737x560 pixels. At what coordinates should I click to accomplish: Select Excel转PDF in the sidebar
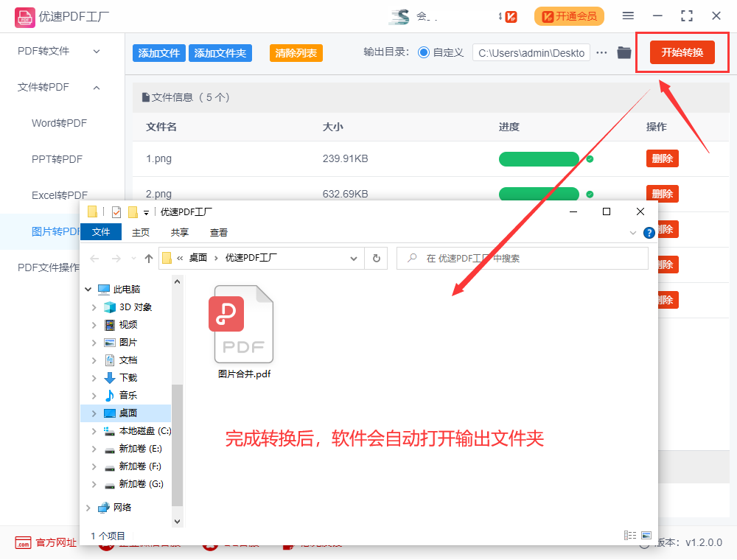pyautogui.click(x=60, y=195)
